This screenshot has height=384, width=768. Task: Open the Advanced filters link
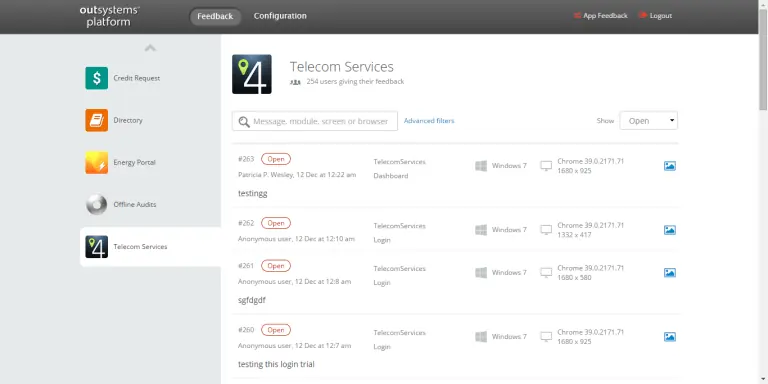click(x=429, y=120)
